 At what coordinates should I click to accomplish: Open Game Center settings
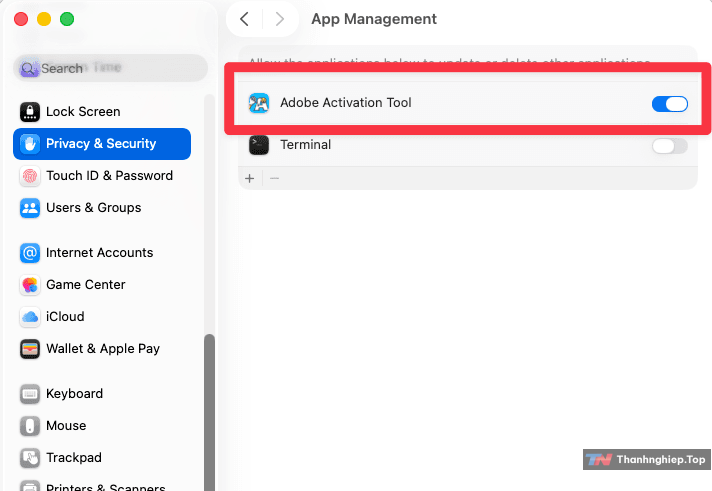pos(102,285)
